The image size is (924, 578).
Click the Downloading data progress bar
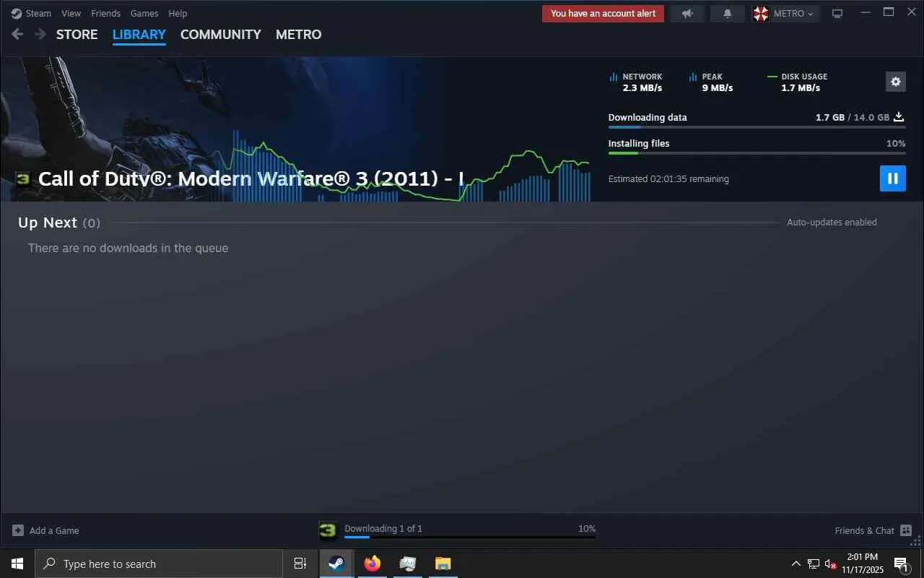pos(757,127)
